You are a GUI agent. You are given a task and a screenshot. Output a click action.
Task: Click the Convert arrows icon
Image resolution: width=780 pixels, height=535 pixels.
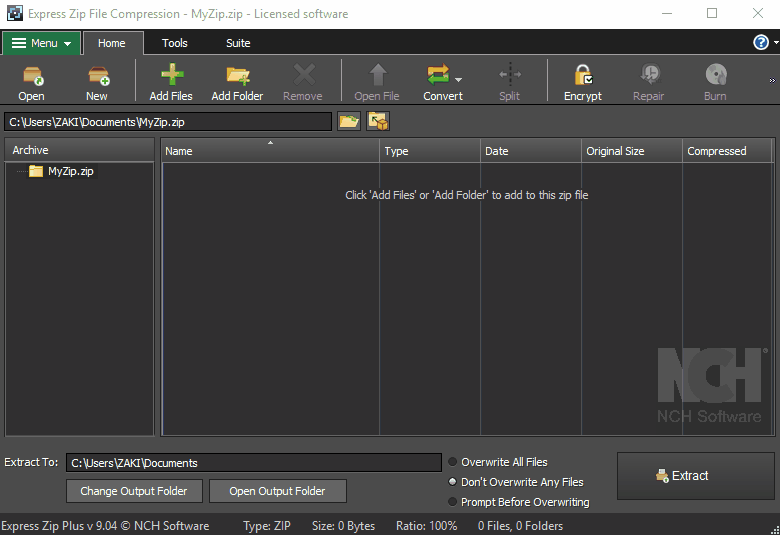pos(438,75)
